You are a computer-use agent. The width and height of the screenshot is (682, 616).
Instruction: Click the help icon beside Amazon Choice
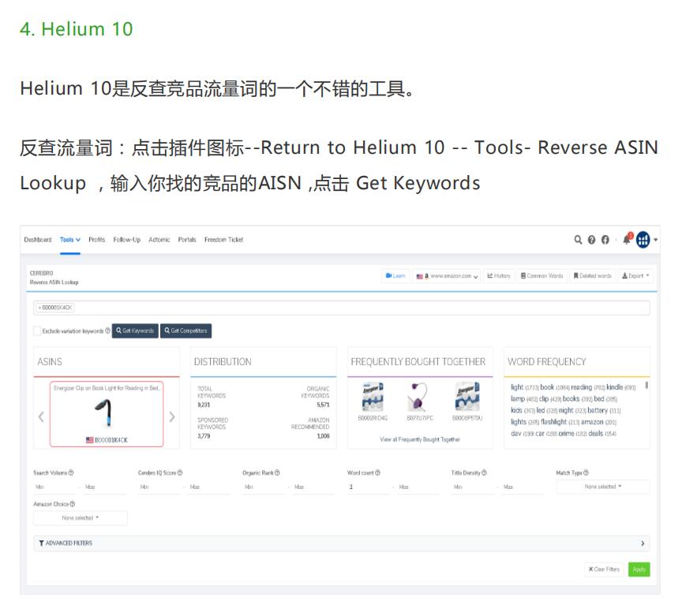click(x=72, y=504)
